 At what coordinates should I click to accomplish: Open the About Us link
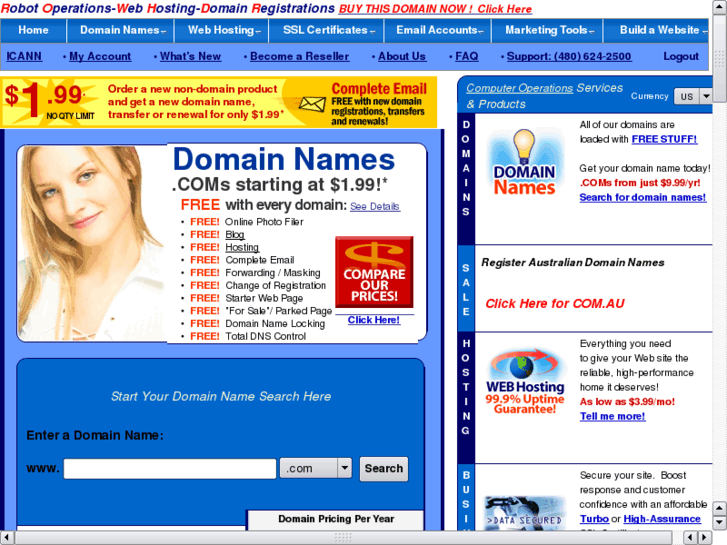[x=402, y=57]
